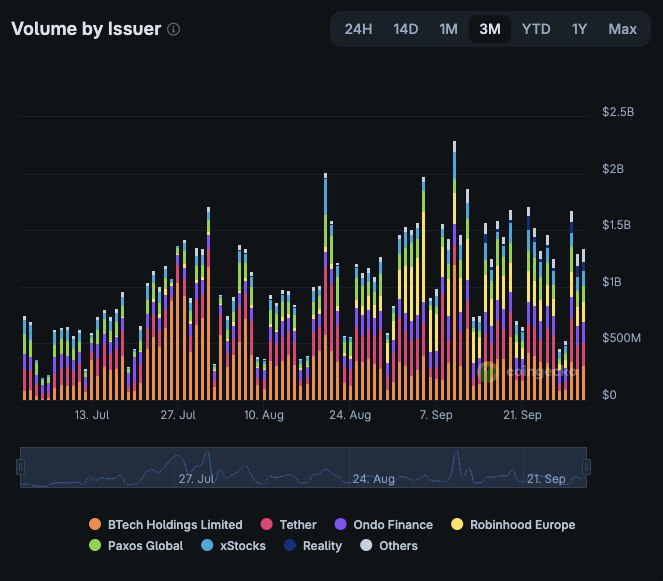Image resolution: width=663 pixels, height=581 pixels.
Task: Click the 24. Aug x-axis label under chart
Action: [x=350, y=415]
